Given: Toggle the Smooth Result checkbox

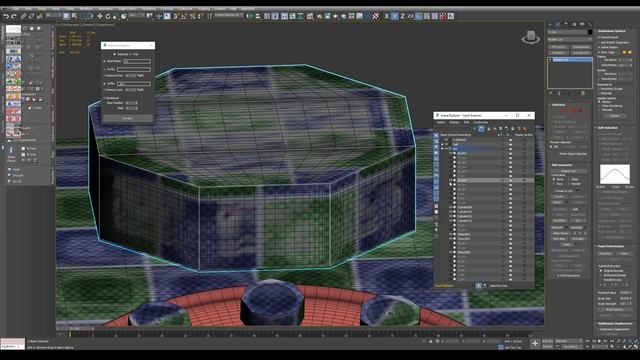Looking at the screenshot, I should 599,37.
